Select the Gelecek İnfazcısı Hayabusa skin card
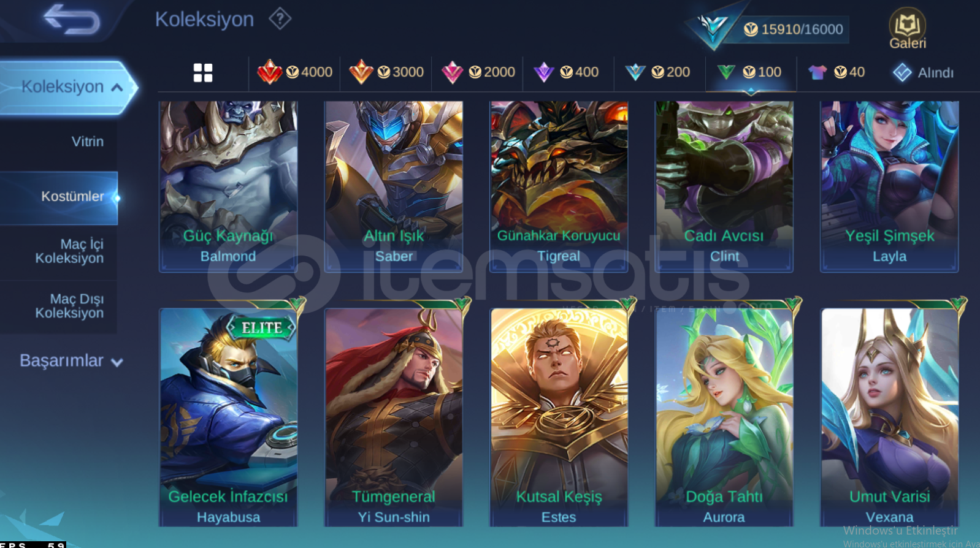This screenshot has width=980, height=548. click(x=228, y=417)
